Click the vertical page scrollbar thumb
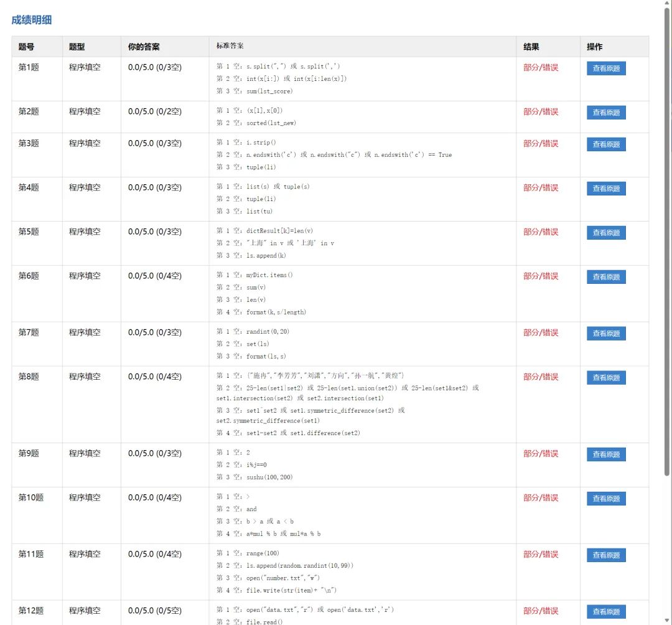Viewport: 672px width, 625px height. coord(667,240)
